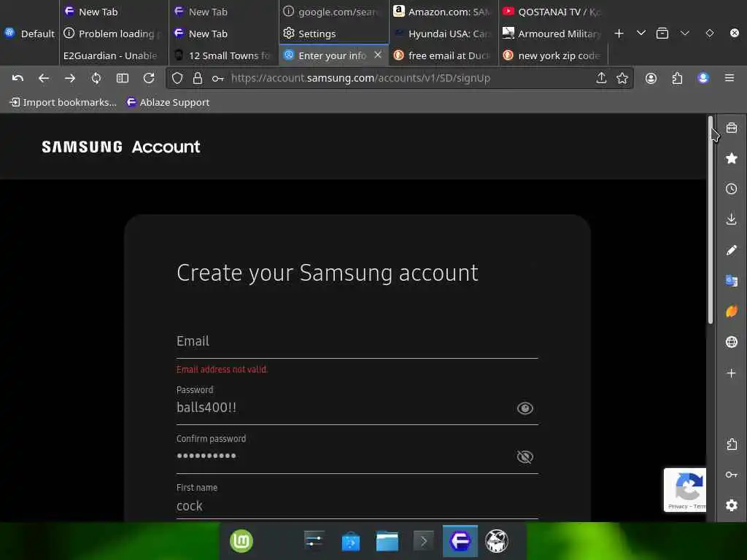Image resolution: width=747 pixels, height=560 pixels.
Task: Open the terminal from taskbar
Action: 424,542
